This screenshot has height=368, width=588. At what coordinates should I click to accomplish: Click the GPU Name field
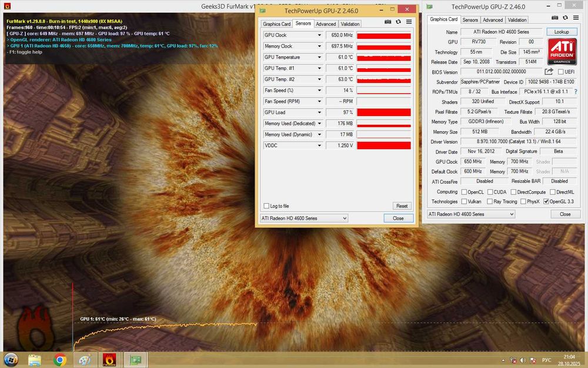tap(502, 32)
